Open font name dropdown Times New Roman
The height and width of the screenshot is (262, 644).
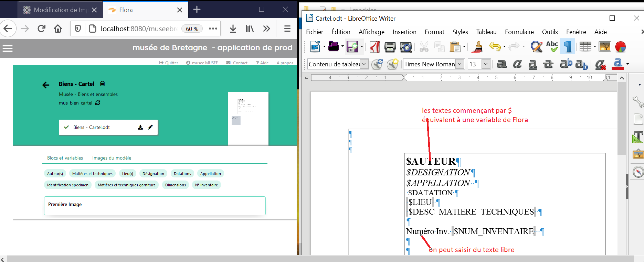[x=460, y=64]
